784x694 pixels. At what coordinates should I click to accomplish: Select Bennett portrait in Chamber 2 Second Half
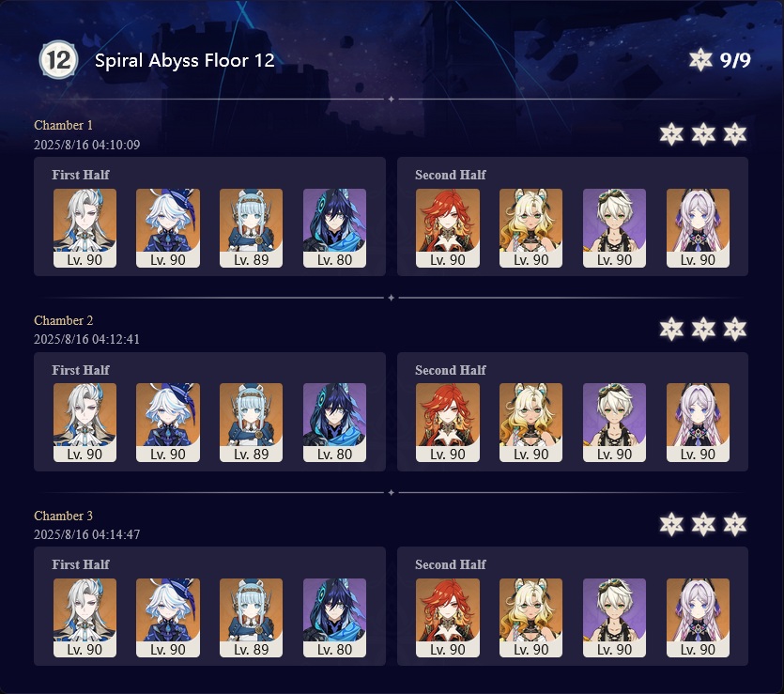coord(614,423)
